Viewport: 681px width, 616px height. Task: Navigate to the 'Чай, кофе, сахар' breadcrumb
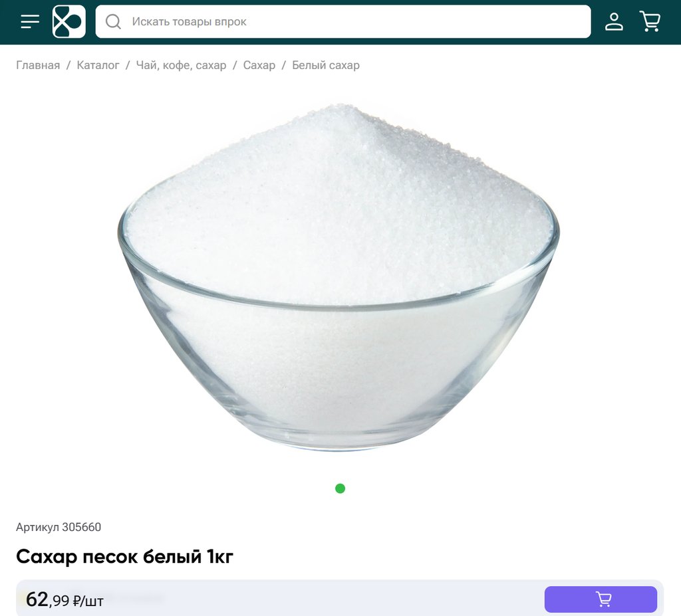point(181,65)
